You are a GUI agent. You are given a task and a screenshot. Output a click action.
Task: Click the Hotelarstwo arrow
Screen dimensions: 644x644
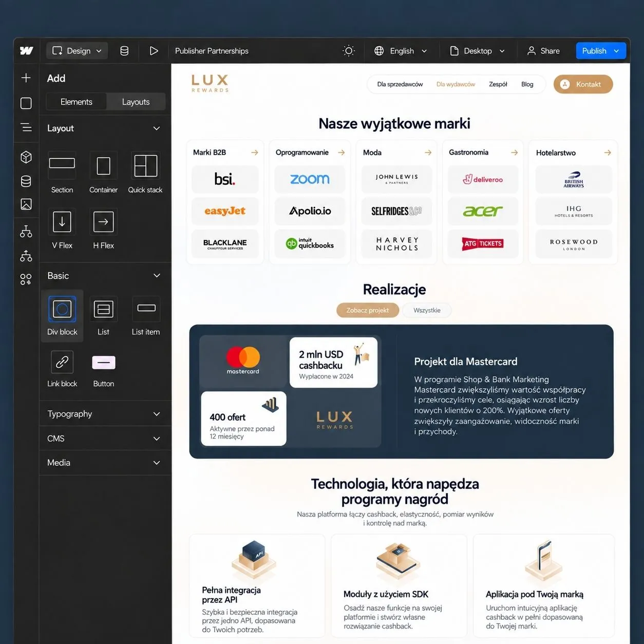(608, 153)
